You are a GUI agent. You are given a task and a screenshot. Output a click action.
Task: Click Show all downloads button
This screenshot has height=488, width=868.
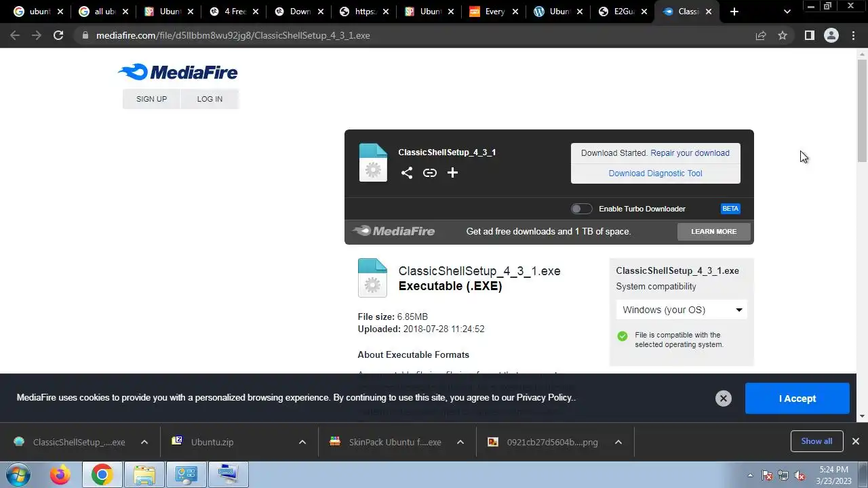pyautogui.click(x=816, y=441)
